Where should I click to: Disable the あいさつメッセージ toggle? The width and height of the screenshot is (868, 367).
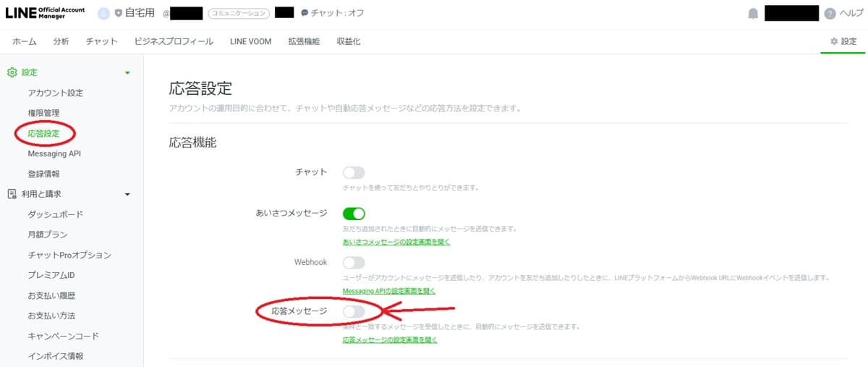tap(354, 214)
